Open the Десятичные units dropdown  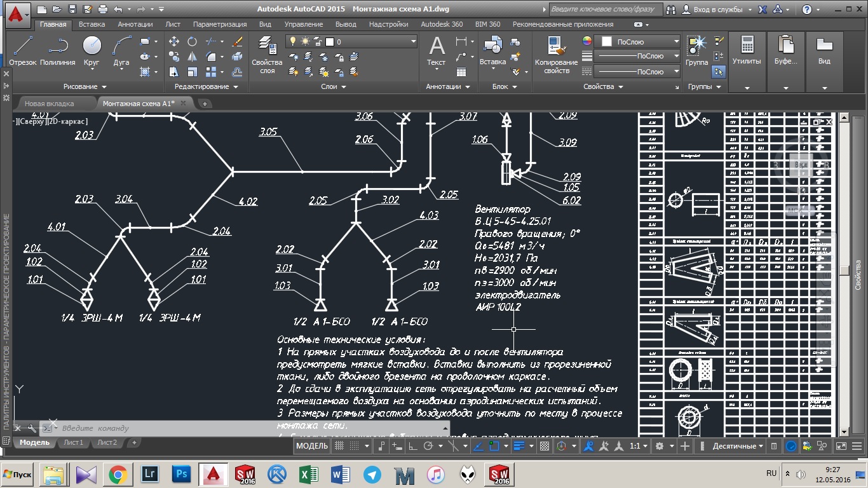click(x=738, y=446)
